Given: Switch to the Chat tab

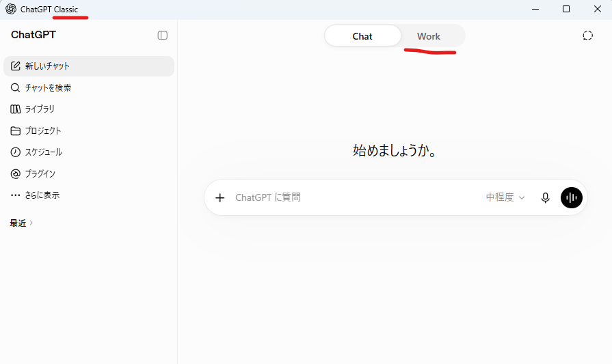Looking at the screenshot, I should (x=362, y=36).
